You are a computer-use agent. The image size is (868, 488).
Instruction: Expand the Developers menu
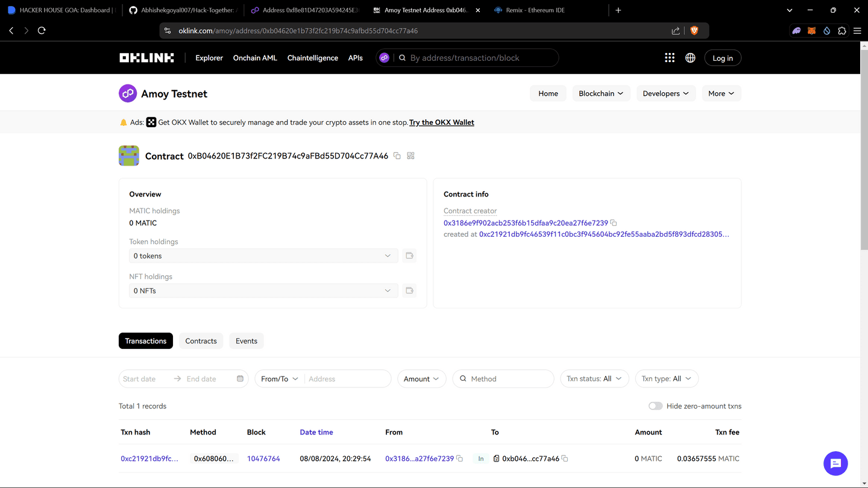pyautogui.click(x=665, y=93)
